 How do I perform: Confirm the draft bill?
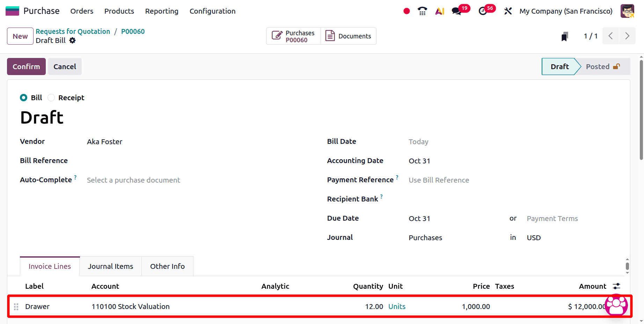pos(26,66)
